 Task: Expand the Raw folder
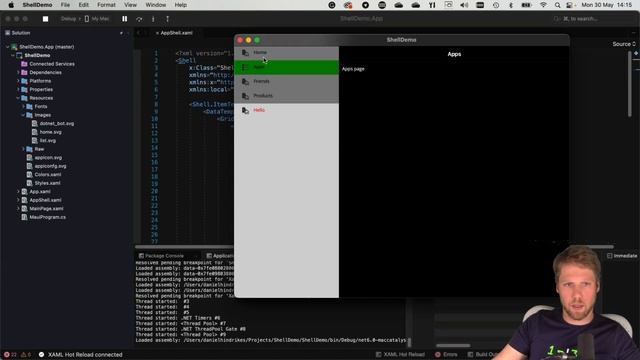[x=23, y=149]
